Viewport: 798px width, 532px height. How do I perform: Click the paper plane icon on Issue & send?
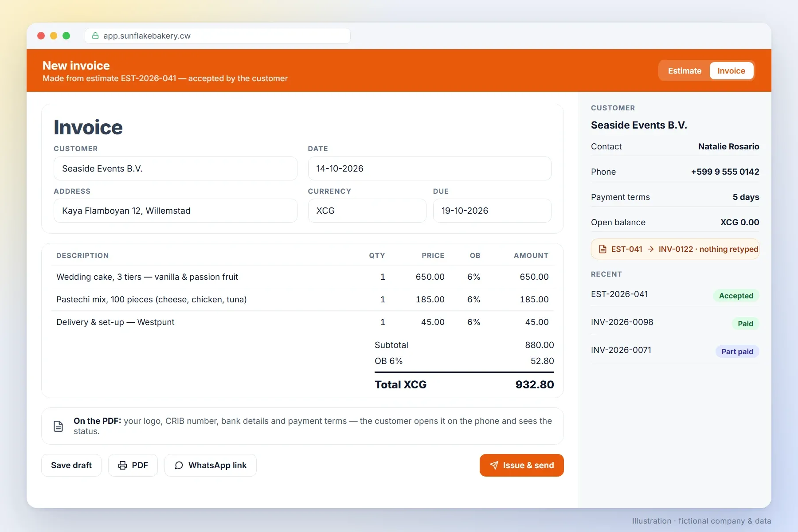[x=494, y=465]
